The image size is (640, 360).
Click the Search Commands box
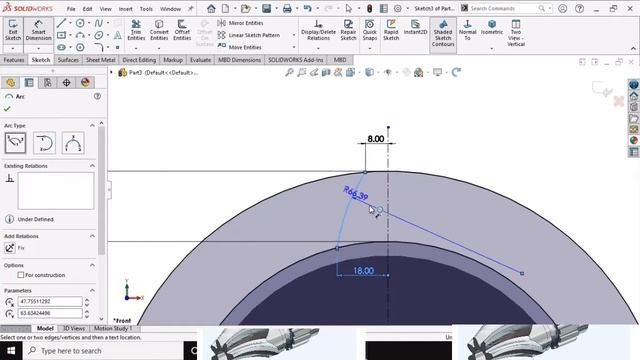[505, 8]
